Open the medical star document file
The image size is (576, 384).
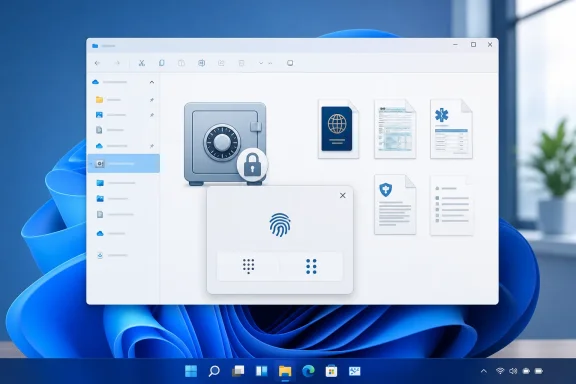[451, 129]
